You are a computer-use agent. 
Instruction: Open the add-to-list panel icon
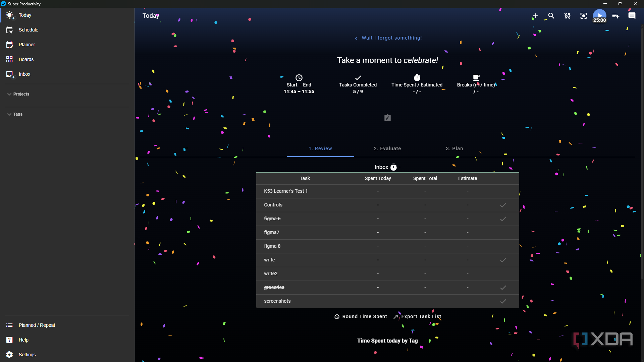pos(616,16)
